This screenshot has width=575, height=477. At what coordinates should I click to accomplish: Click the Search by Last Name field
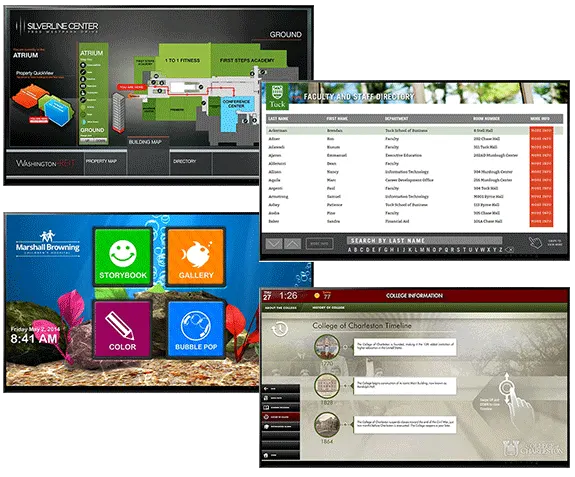[x=424, y=241]
